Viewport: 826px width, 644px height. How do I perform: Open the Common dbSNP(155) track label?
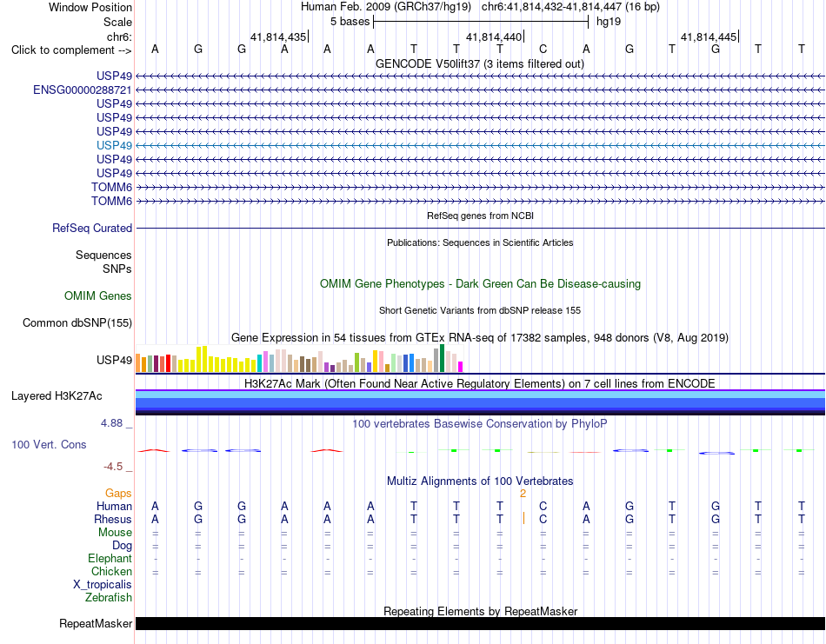[x=77, y=322]
